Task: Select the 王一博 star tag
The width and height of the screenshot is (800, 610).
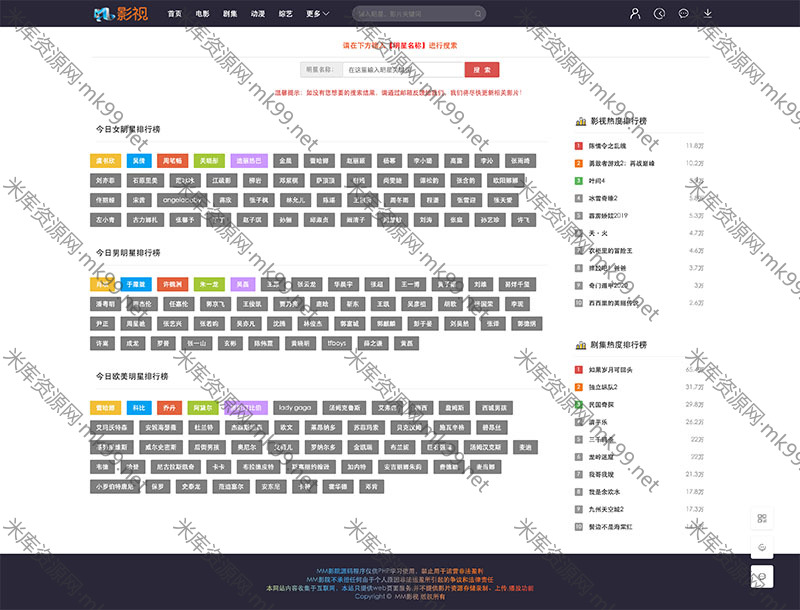Action: 410,284
